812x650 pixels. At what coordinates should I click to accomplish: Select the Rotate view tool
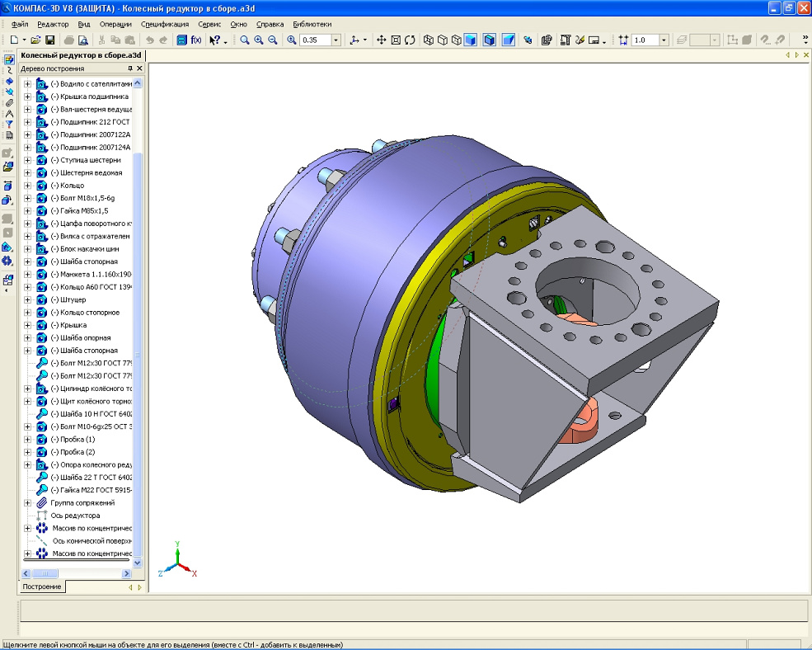click(x=410, y=40)
